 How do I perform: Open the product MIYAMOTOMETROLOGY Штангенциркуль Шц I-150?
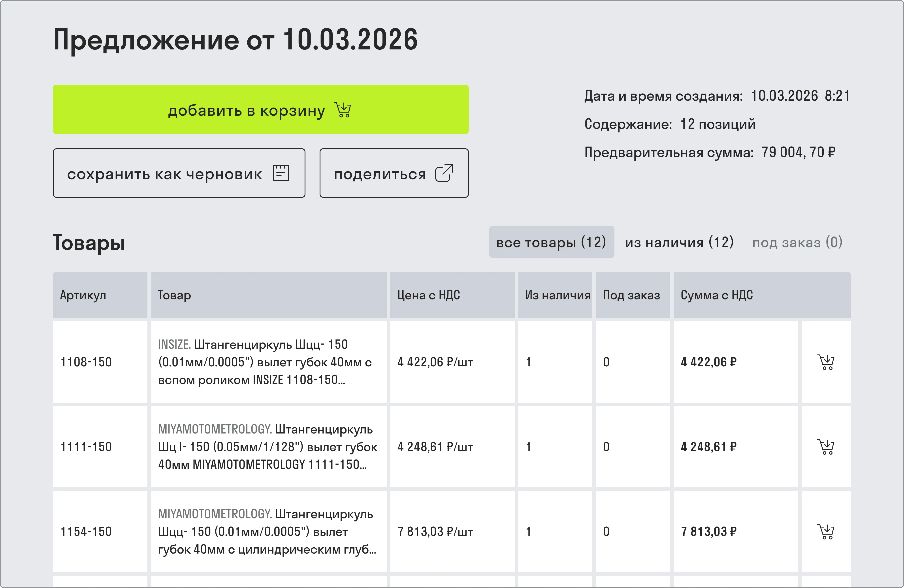click(268, 447)
